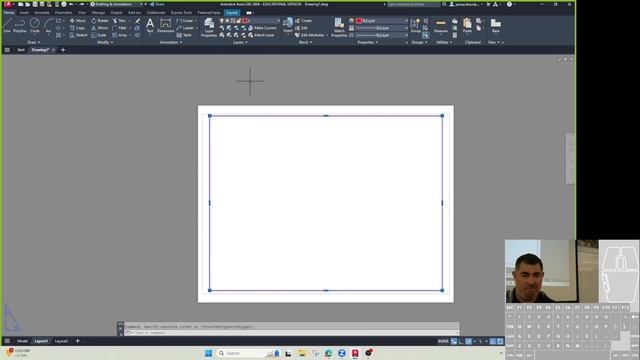Open the Windows Start menu
This screenshot has height=360, width=640.
[208, 353]
